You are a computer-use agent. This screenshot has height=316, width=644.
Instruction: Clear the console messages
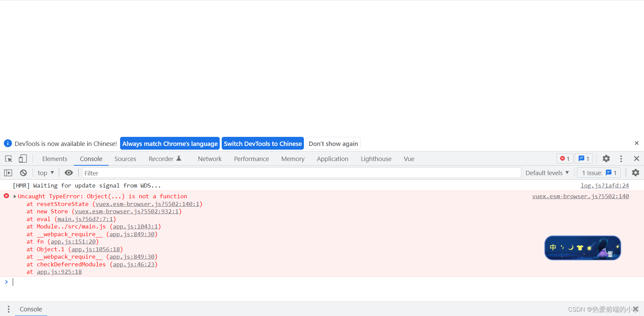23,172
